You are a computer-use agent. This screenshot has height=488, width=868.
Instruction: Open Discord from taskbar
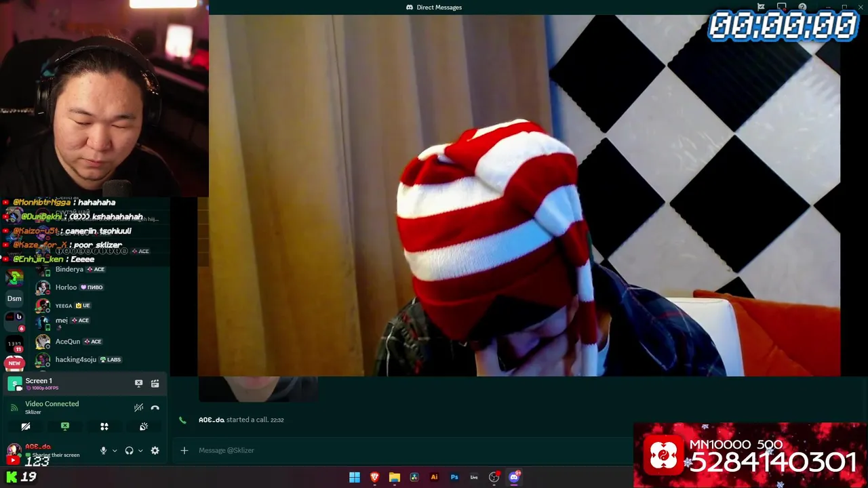coord(514,477)
